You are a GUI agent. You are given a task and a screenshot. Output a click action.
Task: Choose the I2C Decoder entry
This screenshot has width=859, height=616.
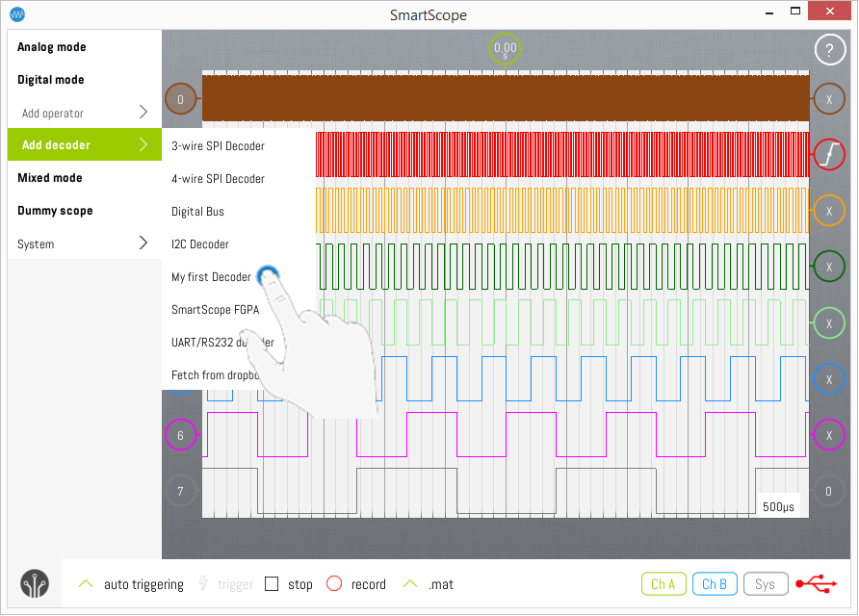tap(200, 244)
